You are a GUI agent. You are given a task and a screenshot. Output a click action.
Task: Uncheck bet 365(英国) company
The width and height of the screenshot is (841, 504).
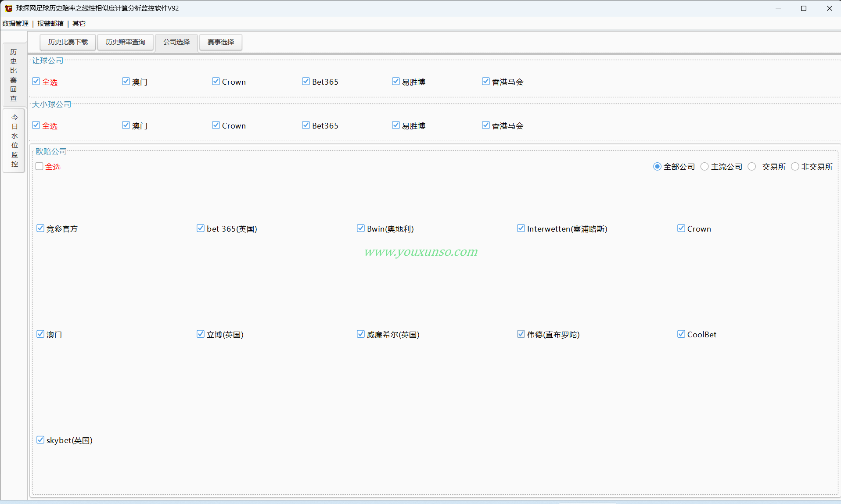point(201,229)
